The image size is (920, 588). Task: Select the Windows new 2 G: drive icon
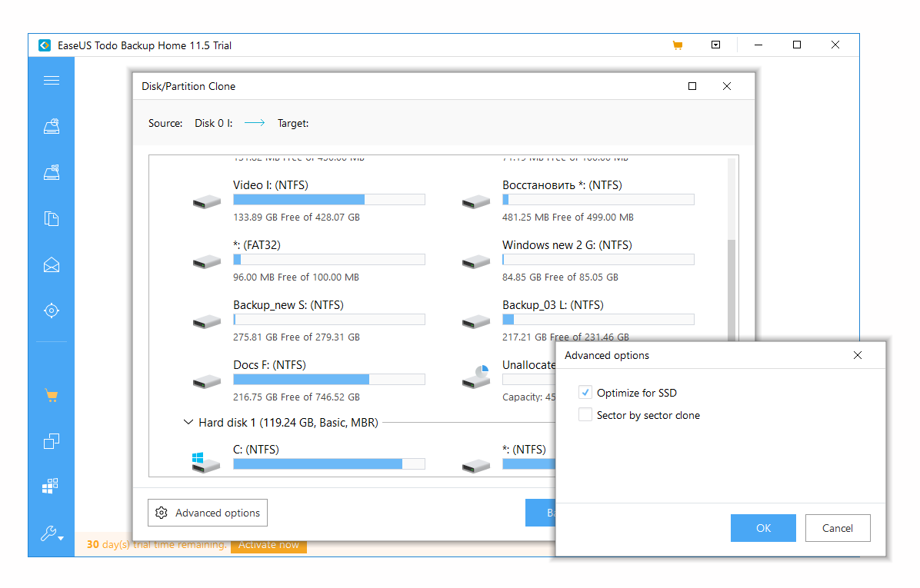(476, 261)
